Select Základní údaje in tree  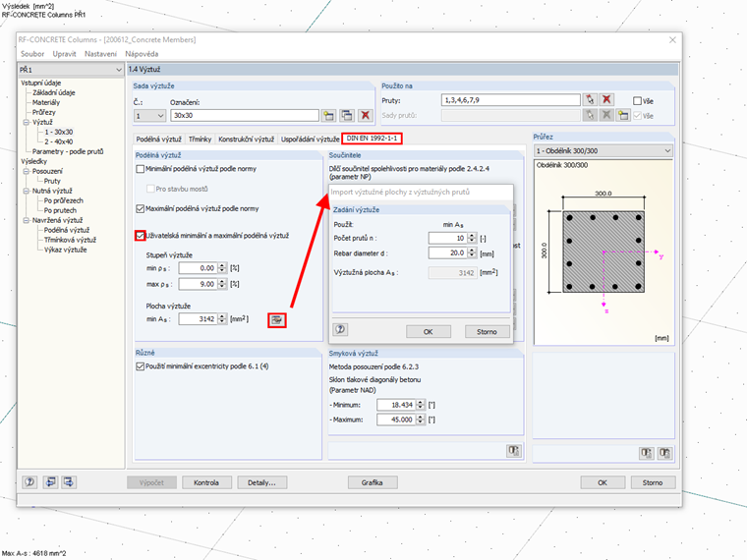coord(53,92)
